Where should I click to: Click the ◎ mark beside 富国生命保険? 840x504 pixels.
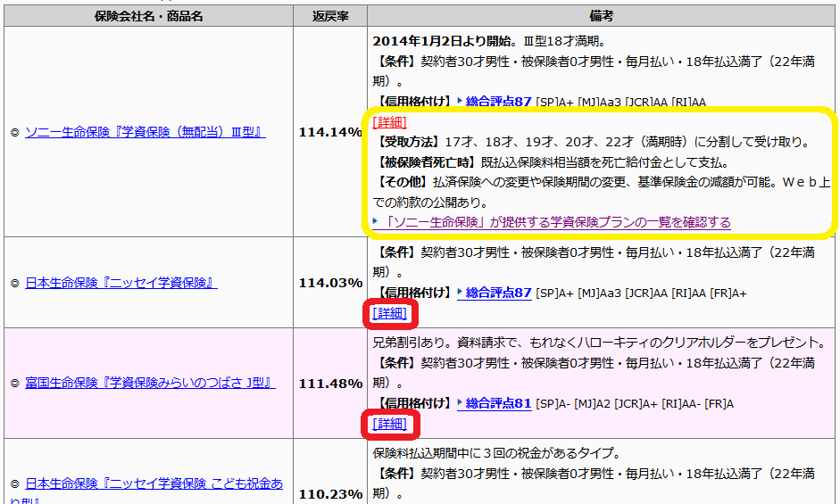[x=15, y=384]
